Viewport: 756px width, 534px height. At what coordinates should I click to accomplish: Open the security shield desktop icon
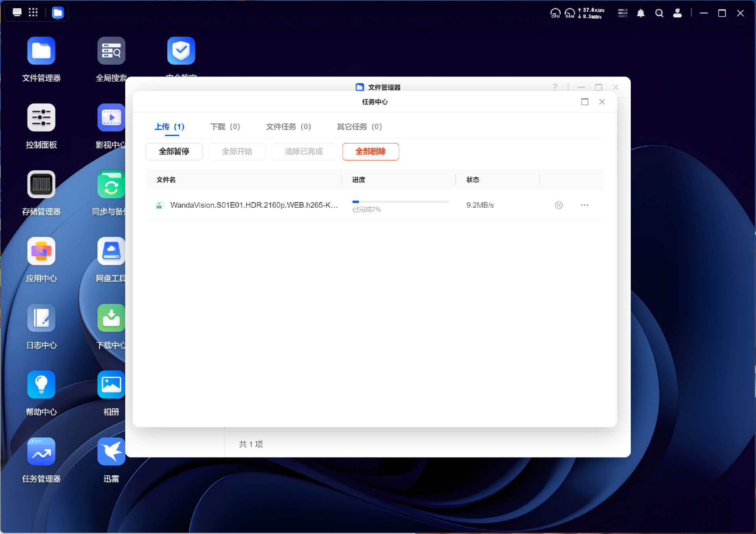(x=181, y=51)
